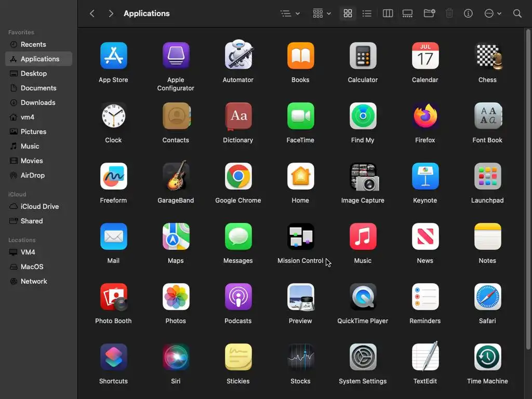The width and height of the screenshot is (532, 399).
Task: Open Recents in the sidebar
Action: tap(38, 45)
